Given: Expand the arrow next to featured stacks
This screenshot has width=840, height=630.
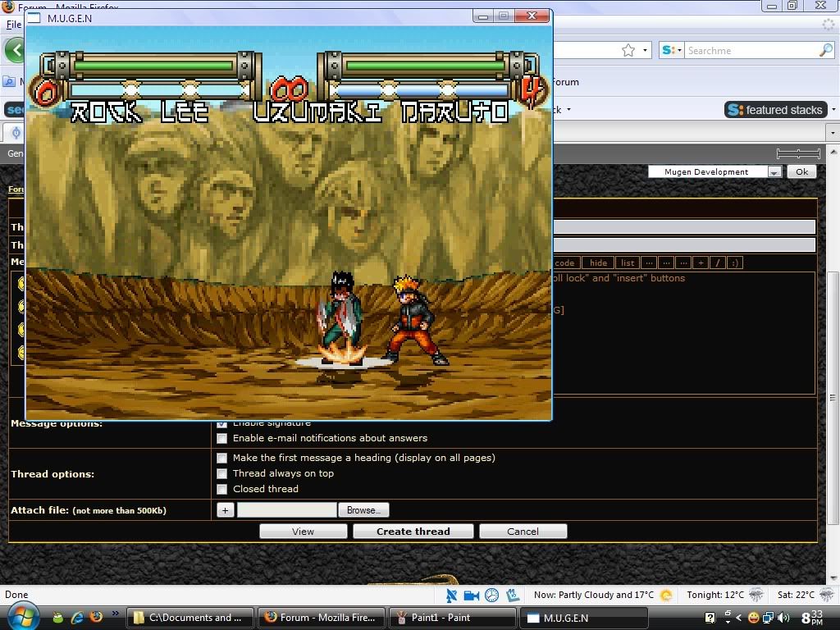Looking at the screenshot, I should 833,110.
